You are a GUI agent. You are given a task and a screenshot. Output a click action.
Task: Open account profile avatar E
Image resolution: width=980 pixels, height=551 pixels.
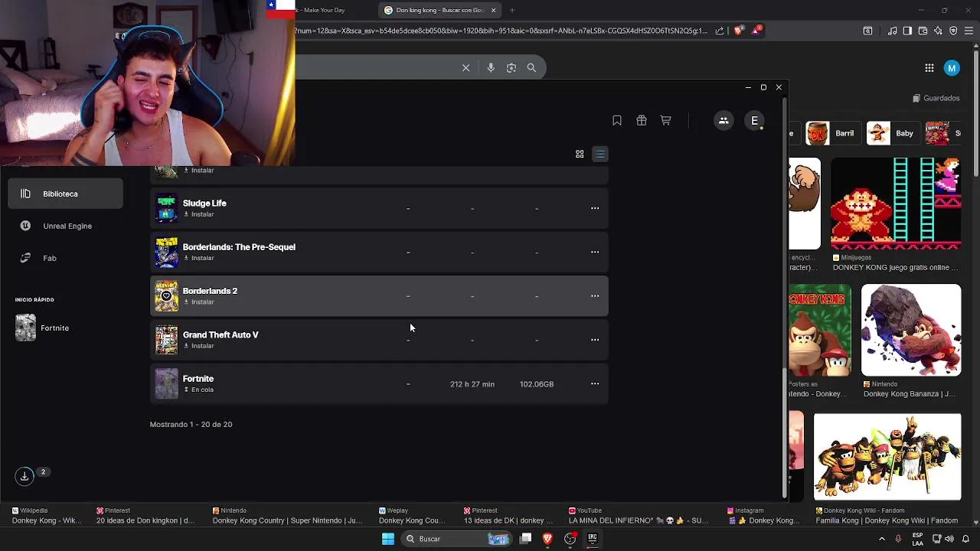pos(755,120)
